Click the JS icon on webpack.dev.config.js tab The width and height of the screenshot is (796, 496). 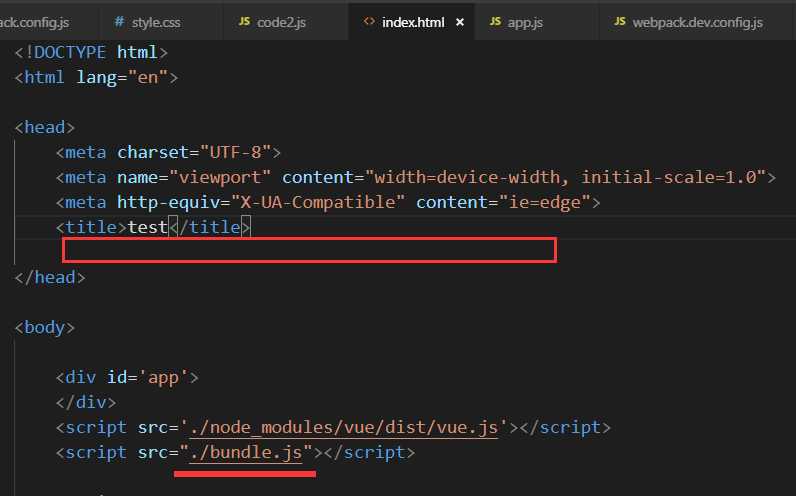coord(620,21)
